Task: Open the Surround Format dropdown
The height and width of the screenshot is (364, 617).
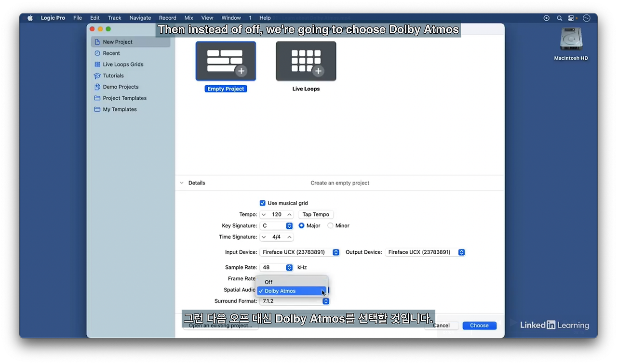Action: point(295,301)
